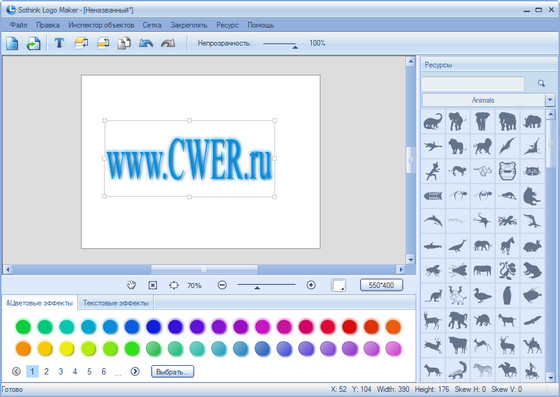Go to next color effects page arrow
The image size is (560, 397).
click(x=135, y=371)
